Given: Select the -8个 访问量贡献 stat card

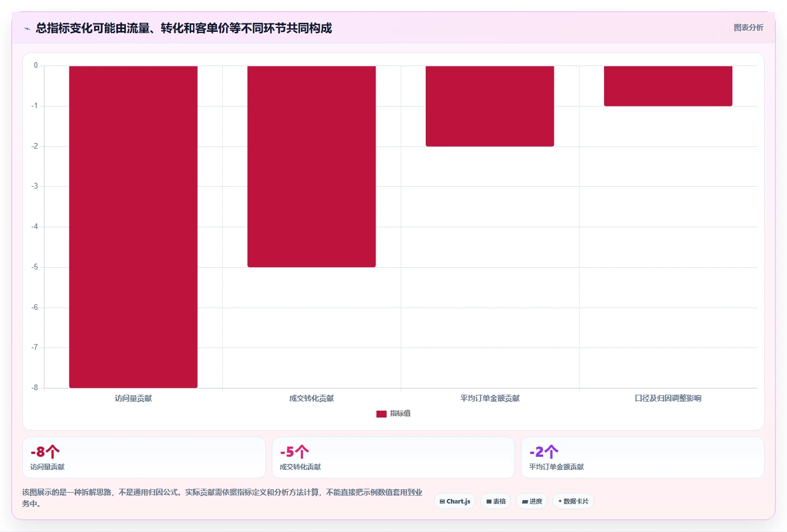Looking at the screenshot, I should pos(144,457).
